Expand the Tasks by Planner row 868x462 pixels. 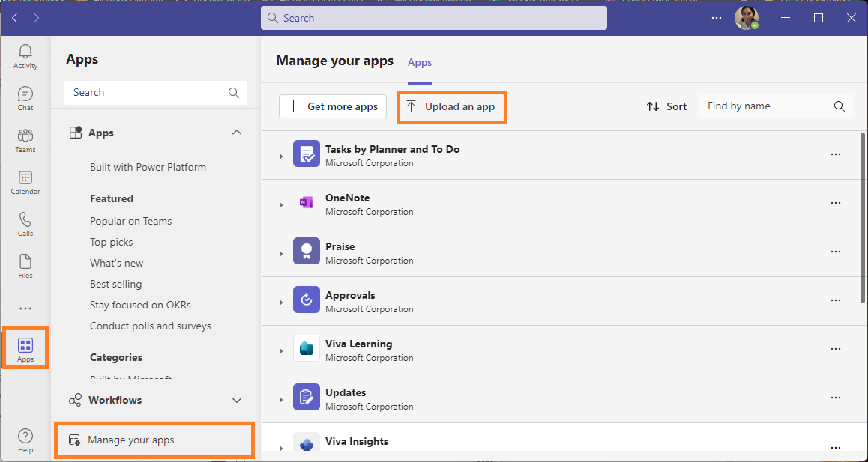point(281,156)
